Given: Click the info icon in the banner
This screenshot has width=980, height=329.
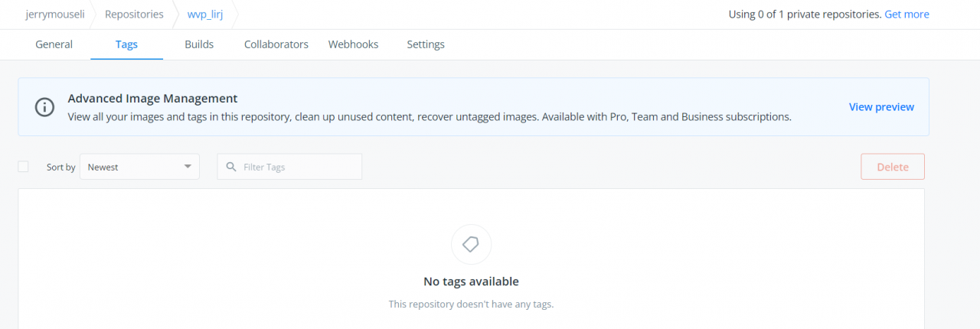Looking at the screenshot, I should coord(46,107).
